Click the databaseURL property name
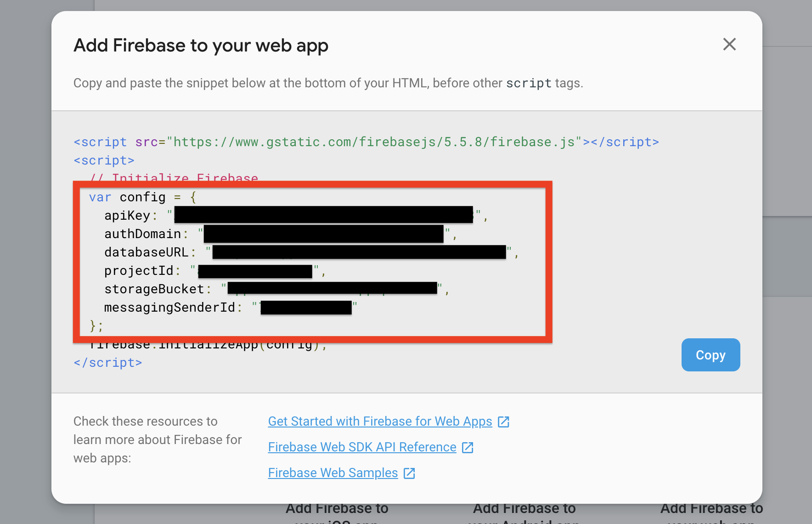Screen dimensions: 812x524 [x=147, y=252]
